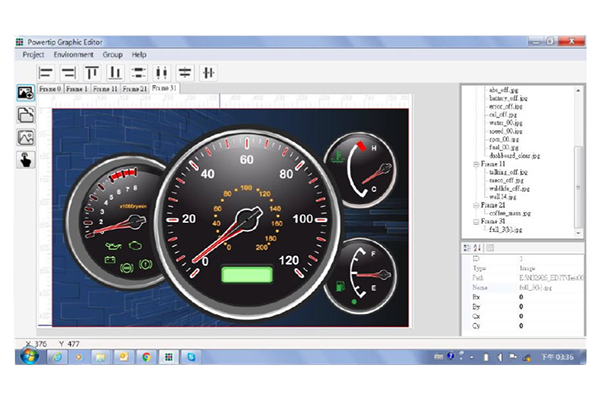Click the Bx property value field
Viewport: 600px width, 400px height.
550,297
